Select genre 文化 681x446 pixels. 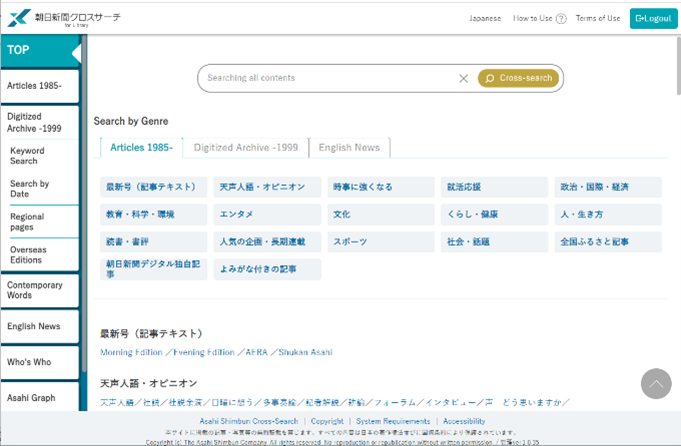pyautogui.click(x=381, y=215)
